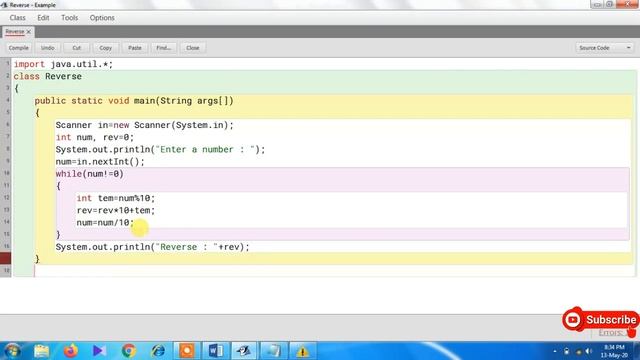Click the 'int num, rev=0;' line
Screen dimensions: 640x360
tap(95, 137)
